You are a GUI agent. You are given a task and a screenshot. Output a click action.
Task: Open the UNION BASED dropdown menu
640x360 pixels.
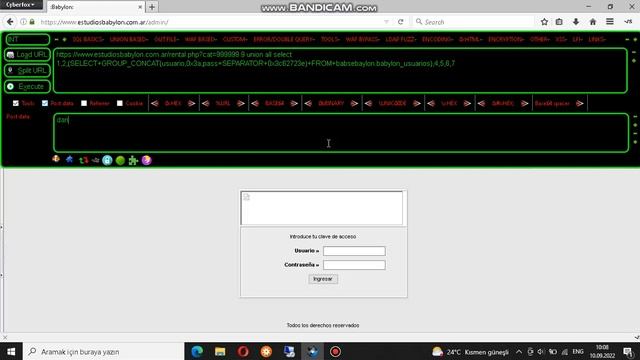(x=129, y=40)
